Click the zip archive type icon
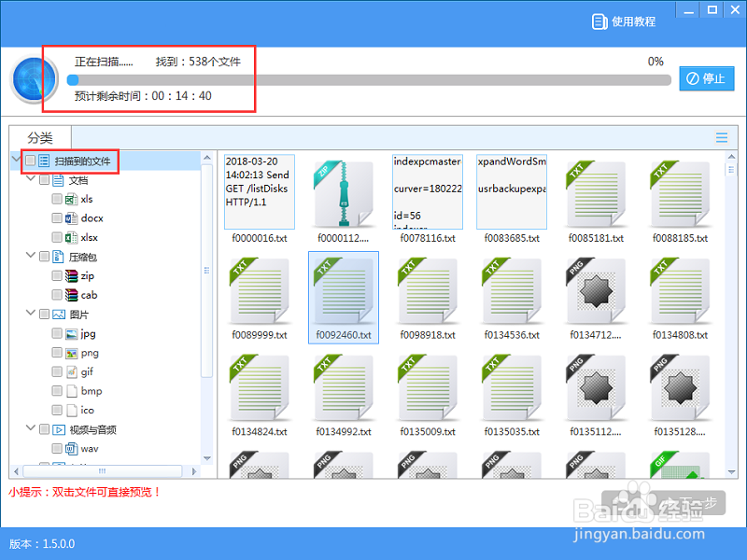 (72, 275)
